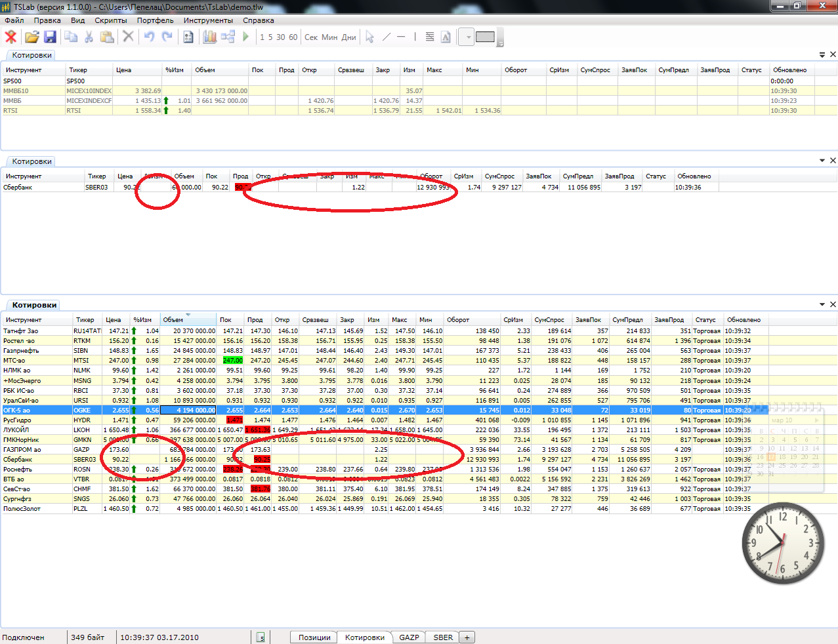Viewport: 838px width, 644px height.
Task: Select the ЛУКОЙЛ row in quotes table
Action: (16, 430)
